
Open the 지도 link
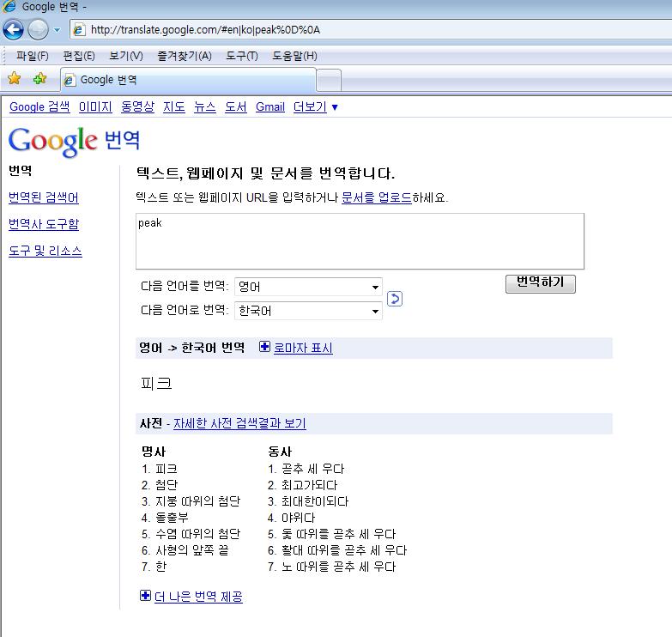pos(174,106)
